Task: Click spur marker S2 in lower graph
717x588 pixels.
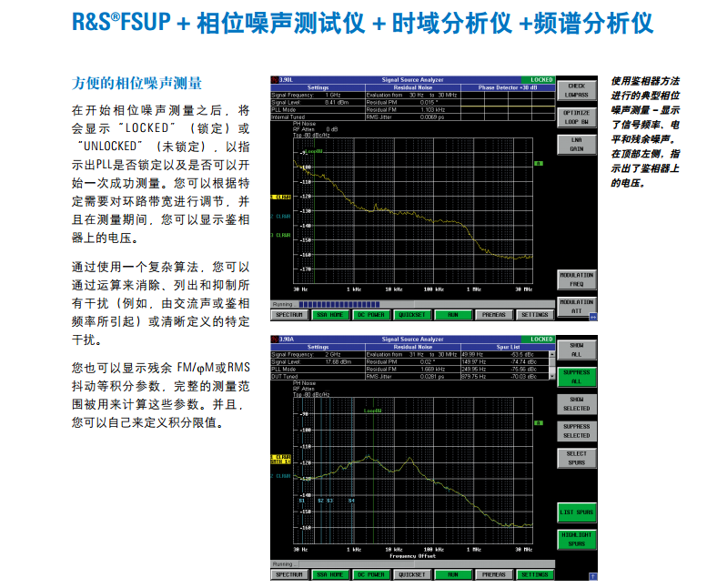Action: [320, 501]
